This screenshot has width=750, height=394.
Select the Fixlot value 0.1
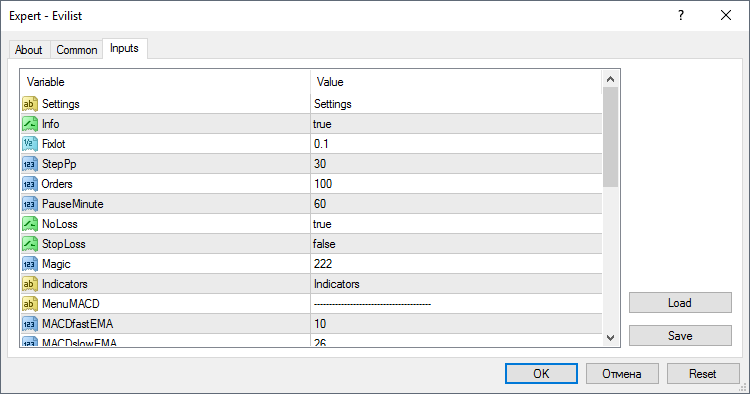point(321,144)
